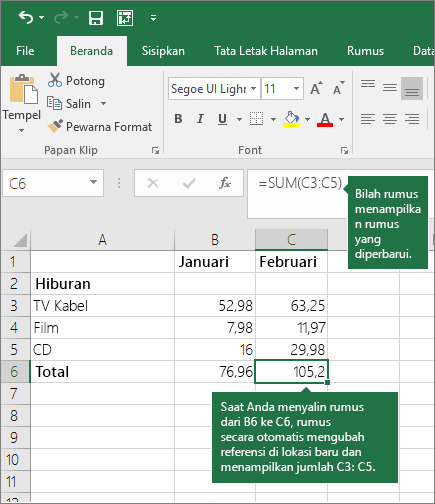Image resolution: width=435 pixels, height=504 pixels.
Task: Click the Pewarna Format paintbrush
Action: (55, 126)
